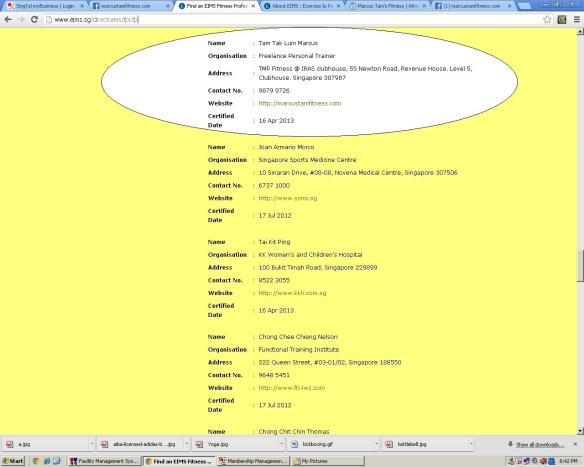Click Show all downloads link

click(x=540, y=445)
